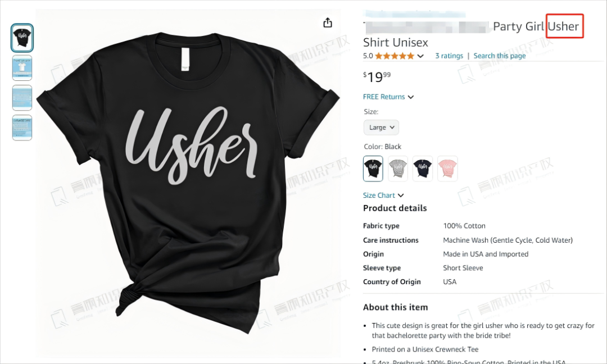View the third thumbnail size table image

click(x=22, y=98)
